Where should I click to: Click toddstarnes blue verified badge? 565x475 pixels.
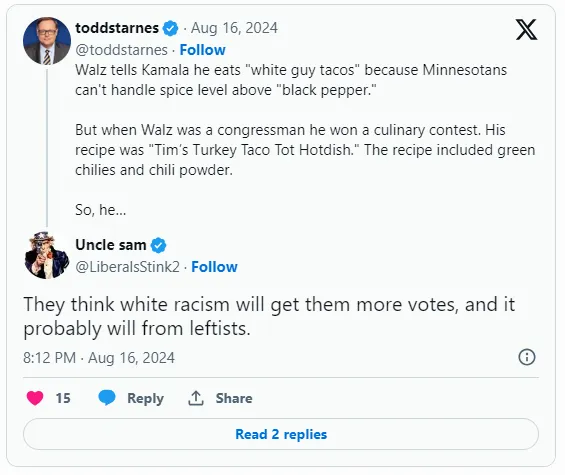tap(170, 28)
